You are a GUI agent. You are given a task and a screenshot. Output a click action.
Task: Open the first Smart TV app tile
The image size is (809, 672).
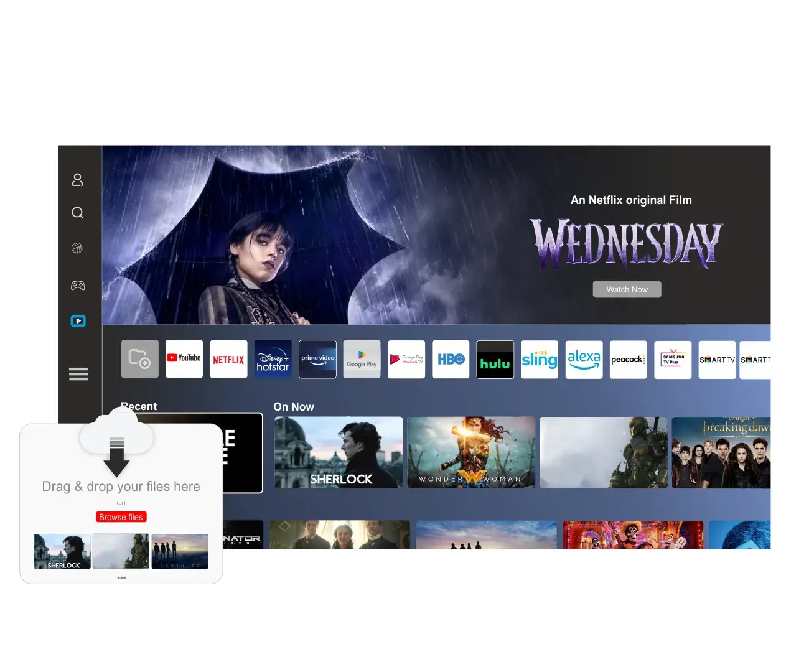[717, 359]
